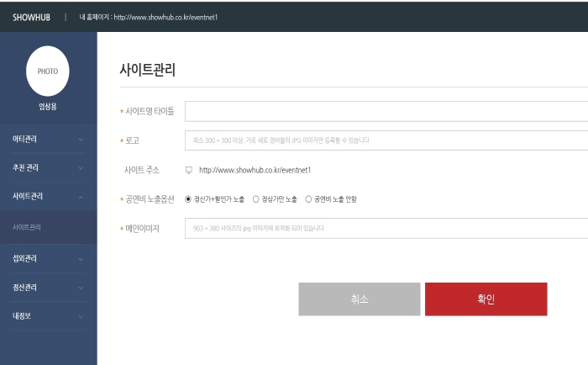Screen dimensions: 588x365
Task: Click the monitor icon beside site address
Action: click(x=188, y=170)
